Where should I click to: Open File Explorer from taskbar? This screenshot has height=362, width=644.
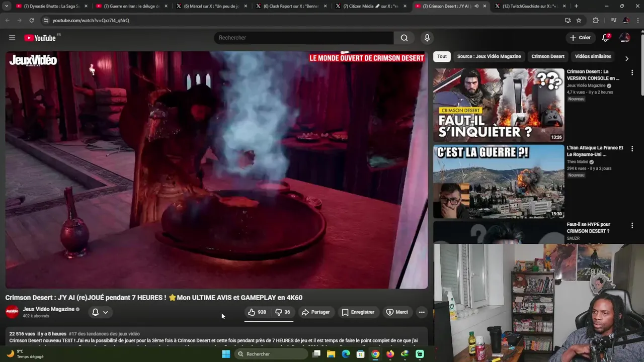pyautogui.click(x=331, y=354)
